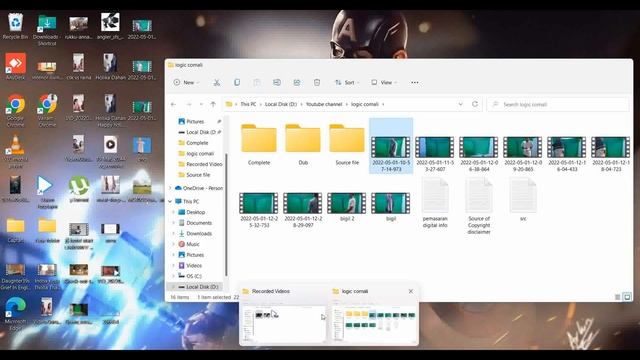This screenshot has height=360, width=640.
Task: Click the navigation pane vertical scrollbar
Action: pos(227,216)
